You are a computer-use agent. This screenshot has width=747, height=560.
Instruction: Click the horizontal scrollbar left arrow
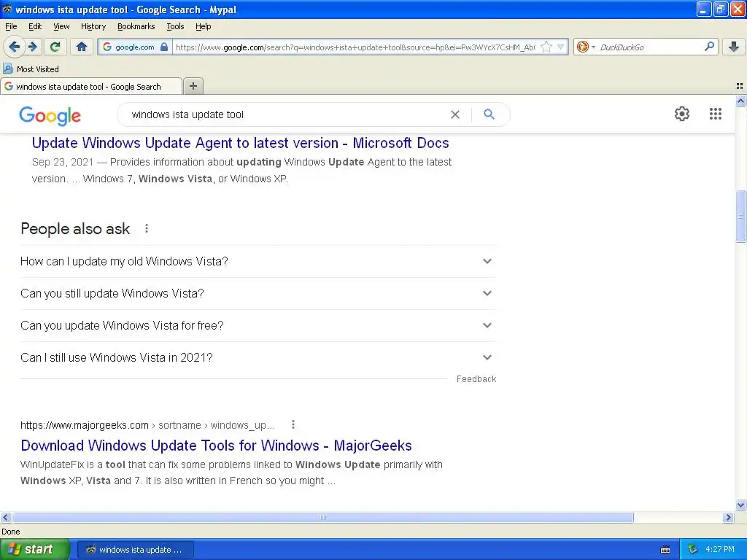coord(5,518)
